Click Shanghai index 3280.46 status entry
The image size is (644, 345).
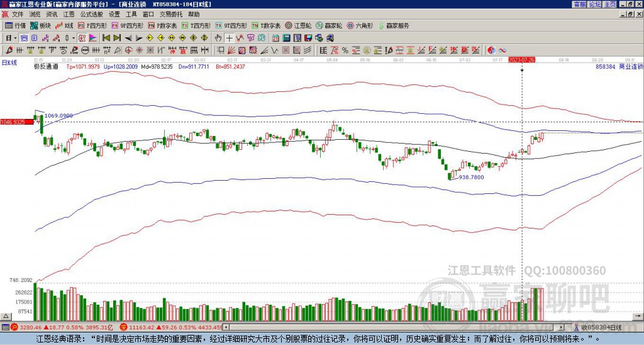pyautogui.click(x=62, y=327)
